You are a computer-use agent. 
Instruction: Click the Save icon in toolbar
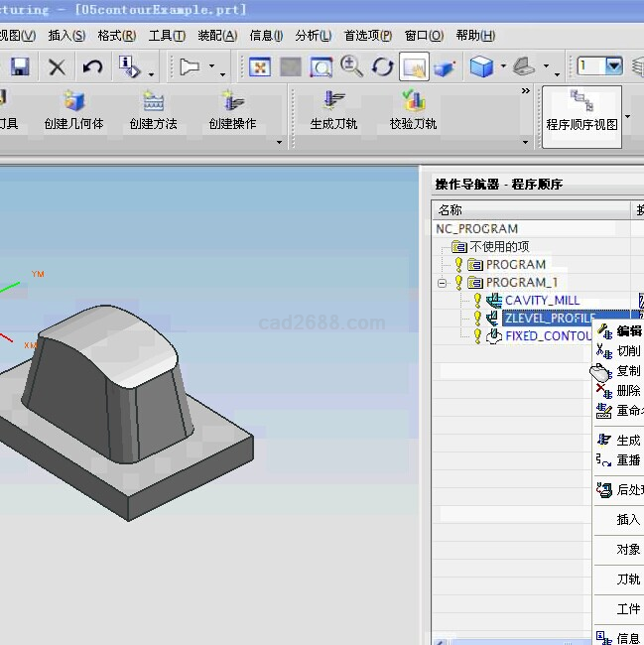[x=19, y=67]
